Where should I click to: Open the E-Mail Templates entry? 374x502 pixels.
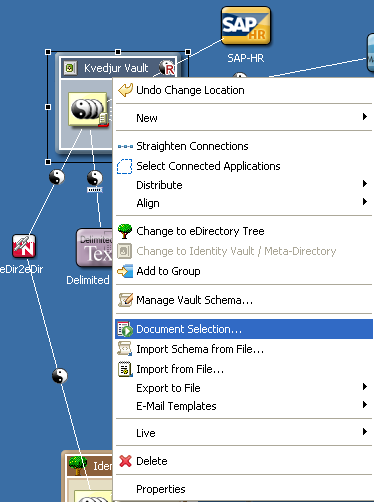pos(244,406)
